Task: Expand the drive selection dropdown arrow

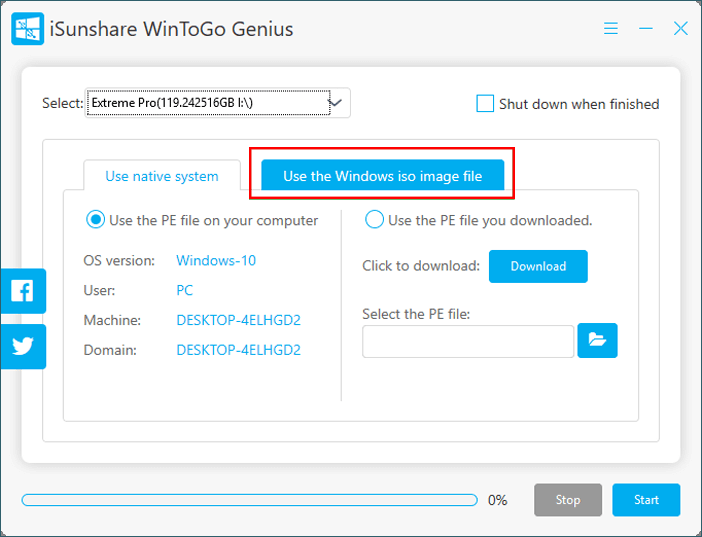Action: coord(335,103)
